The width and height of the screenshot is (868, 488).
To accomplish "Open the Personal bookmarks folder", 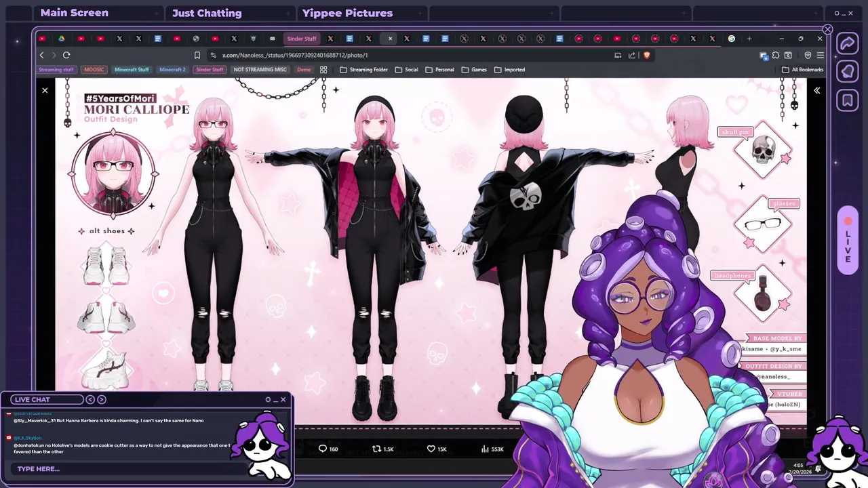I will [x=439, y=70].
